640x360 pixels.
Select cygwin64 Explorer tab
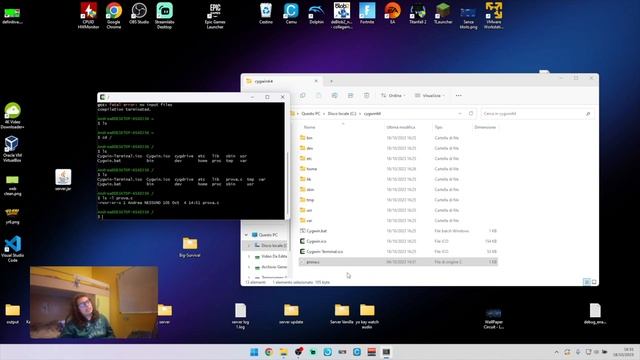tap(282, 81)
